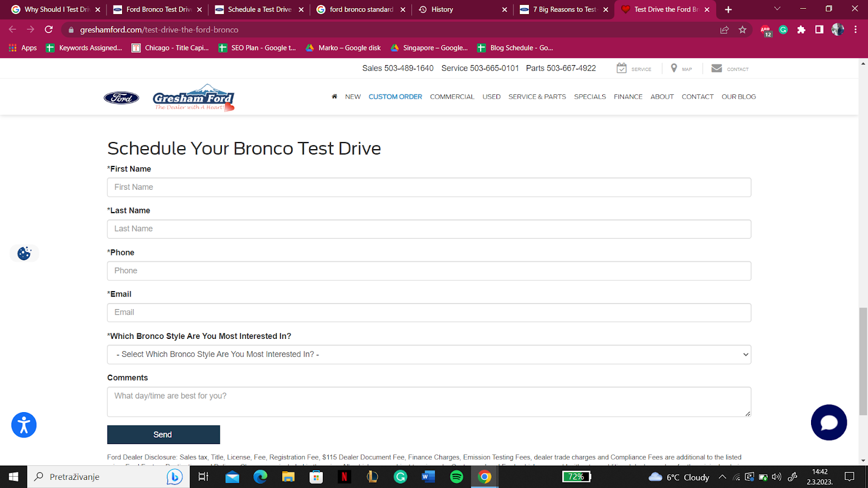Screen dimensions: 868x488
Task: Open the live chat bubble
Action: 828,422
